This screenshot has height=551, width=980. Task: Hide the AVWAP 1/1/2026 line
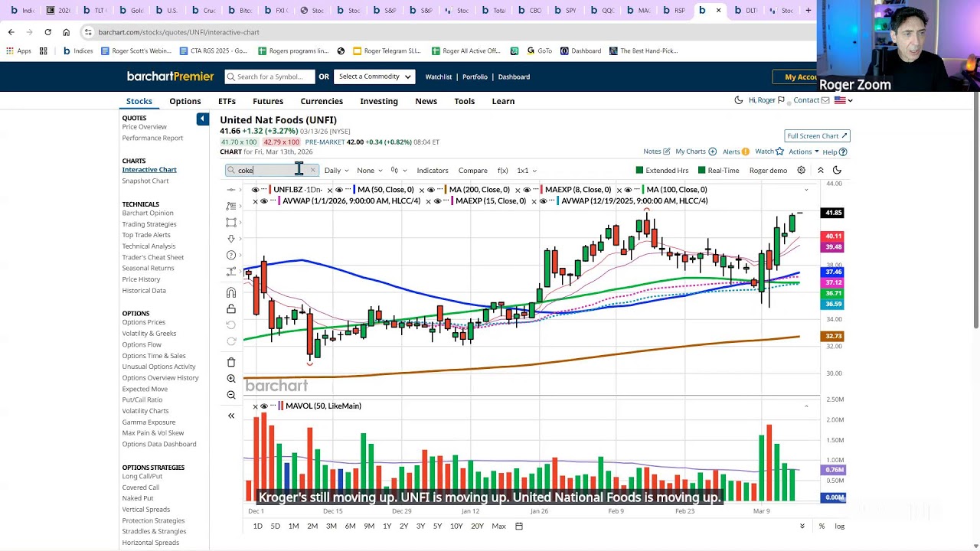coord(264,201)
